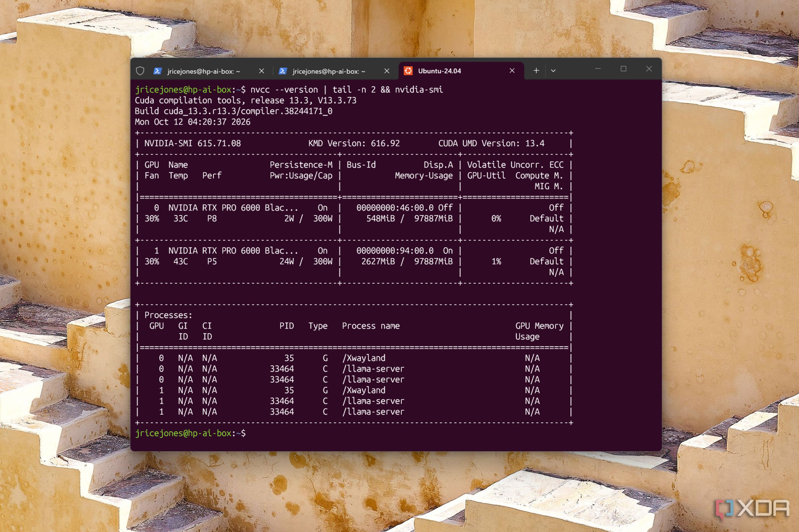Click the 548MiB memory usage value

[380, 218]
